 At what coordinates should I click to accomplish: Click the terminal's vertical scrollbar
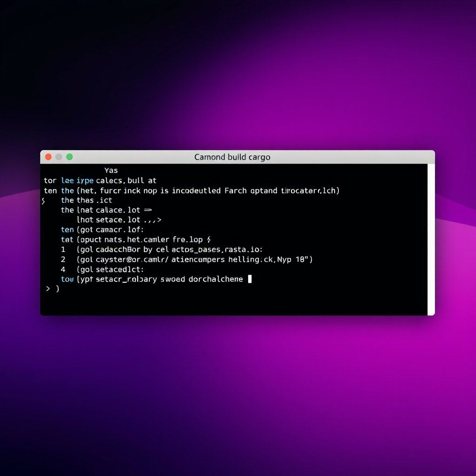coord(431,239)
